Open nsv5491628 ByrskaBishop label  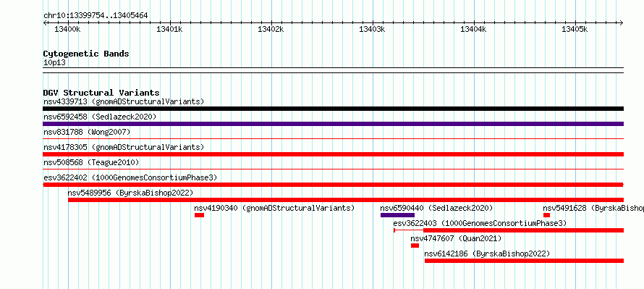click(x=593, y=208)
